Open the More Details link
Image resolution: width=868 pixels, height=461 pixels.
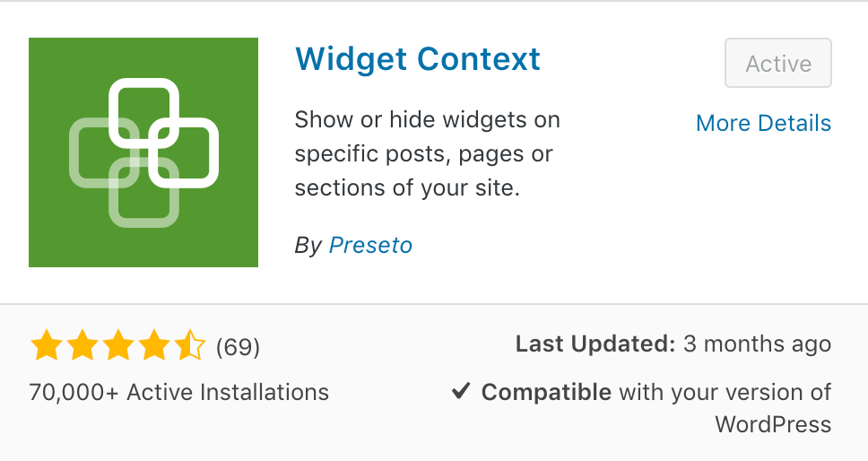763,123
